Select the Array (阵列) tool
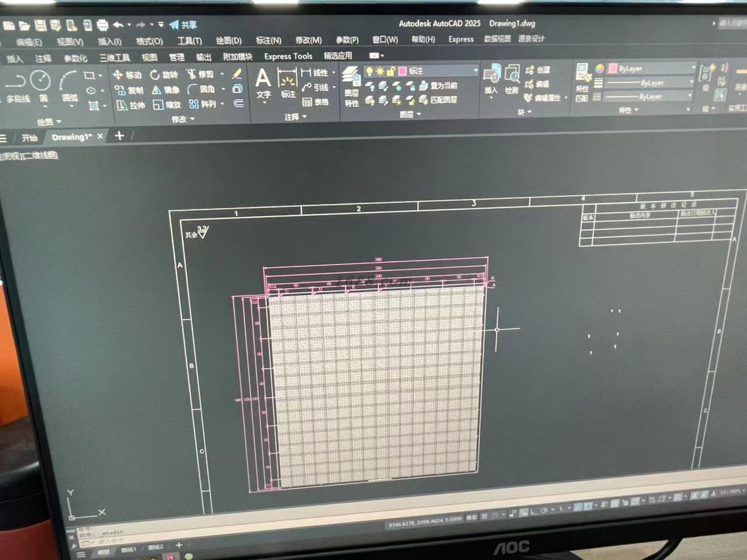Viewport: 747px width, 560px height. tap(202, 104)
